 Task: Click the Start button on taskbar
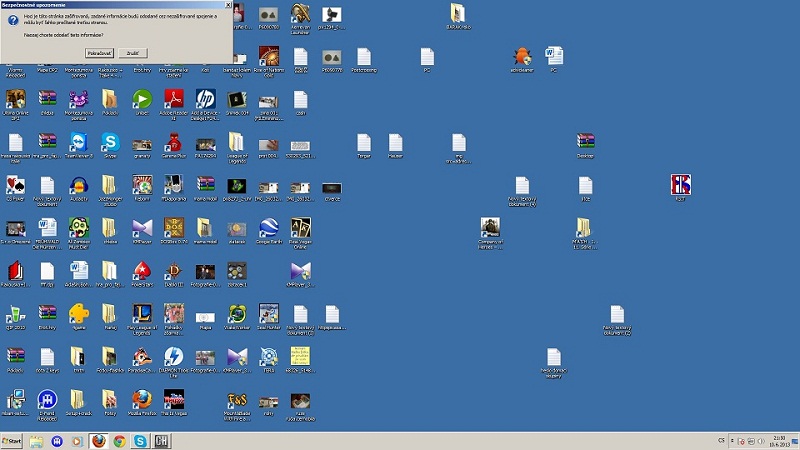[13, 441]
